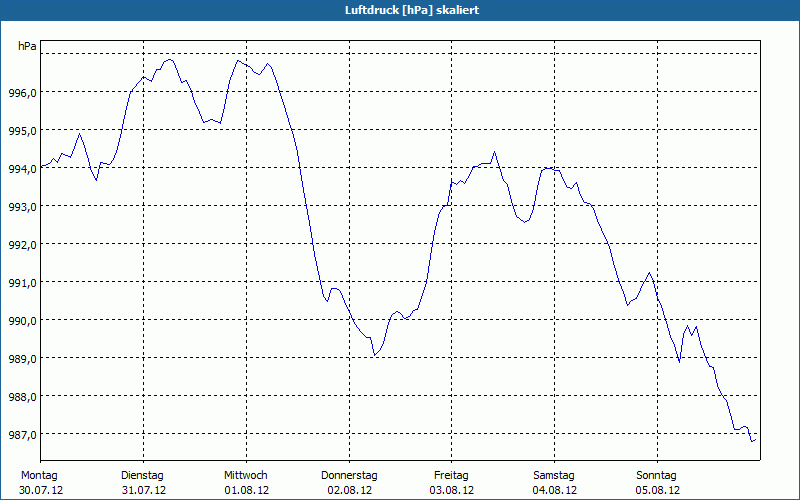The height and width of the screenshot is (500, 800).
Task: Click the date '04.08.12'
Action: click(555, 490)
